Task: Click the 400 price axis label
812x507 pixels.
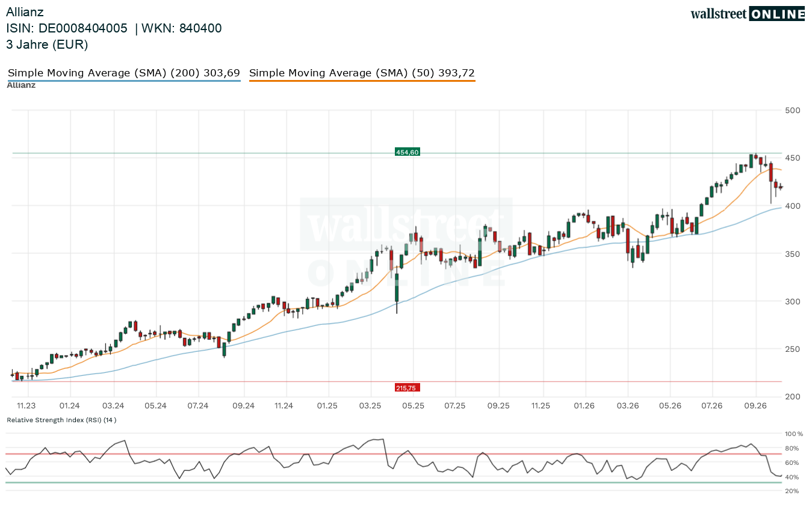Action: [792, 206]
